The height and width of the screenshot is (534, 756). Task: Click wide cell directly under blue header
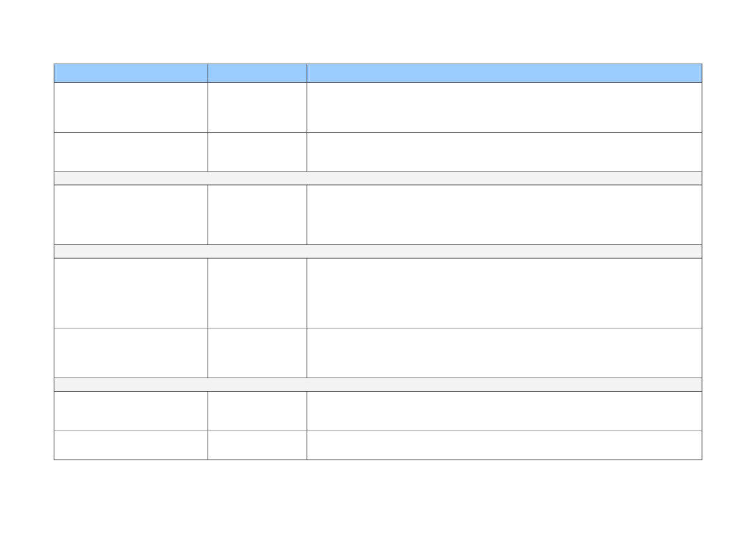[x=504, y=107]
